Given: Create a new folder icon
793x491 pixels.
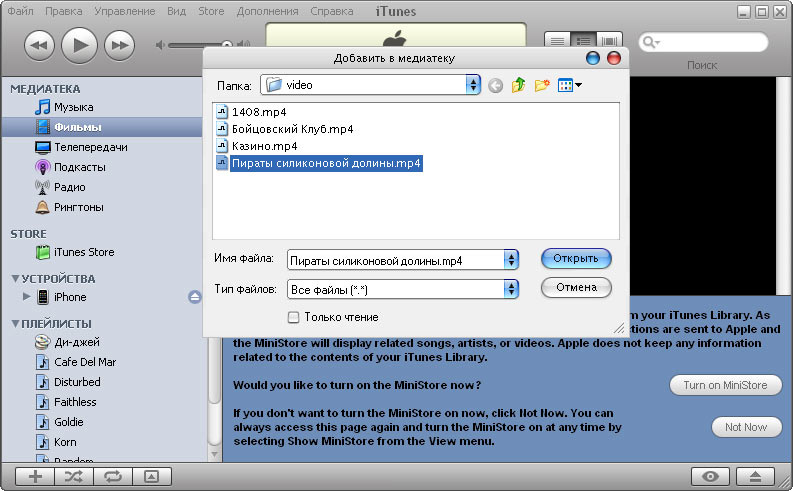Looking at the screenshot, I should click(x=542, y=85).
